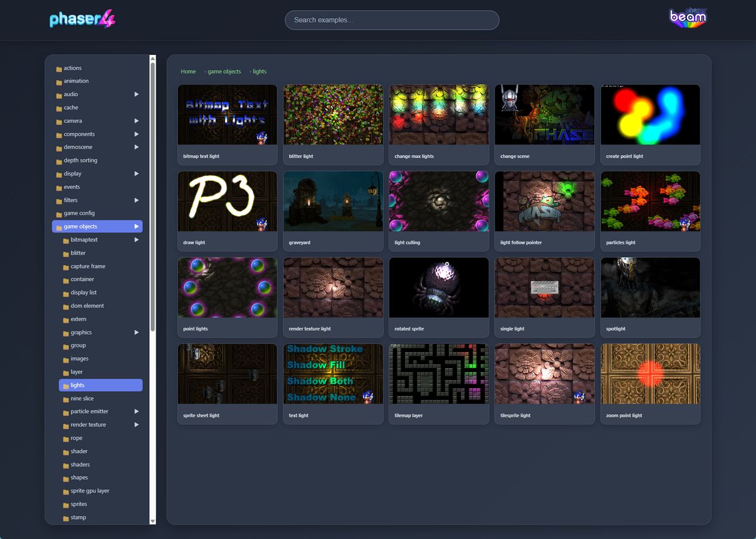Click the folder icon beside capture frame
This screenshot has height=539, width=756.
66,267
